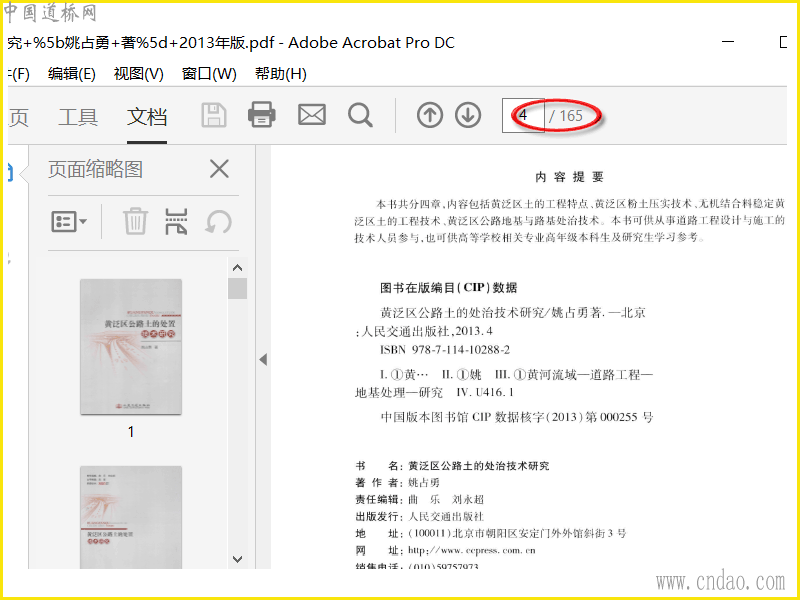Switch to the 文档 tab
Image resolution: width=800 pixels, height=600 pixels.
pos(147,117)
